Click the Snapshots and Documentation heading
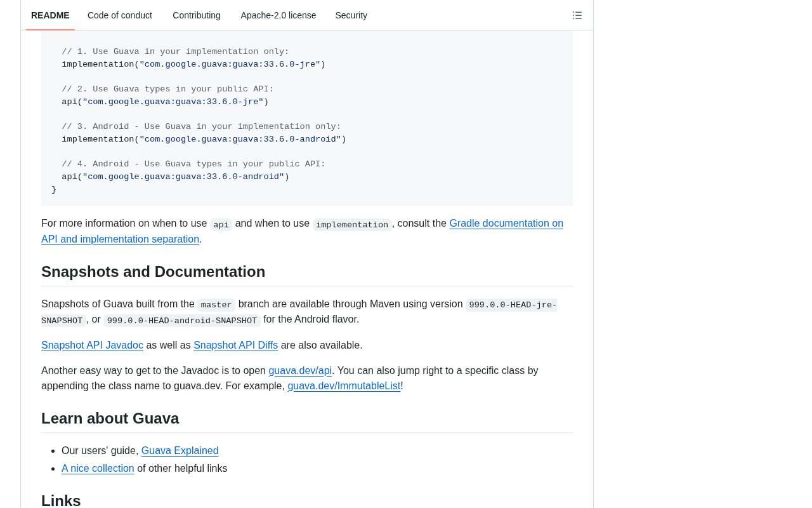The height and width of the screenshot is (508, 812). tap(153, 272)
